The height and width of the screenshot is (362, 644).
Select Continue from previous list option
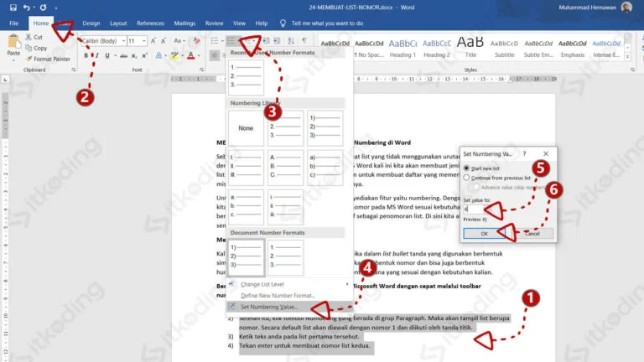(466, 178)
